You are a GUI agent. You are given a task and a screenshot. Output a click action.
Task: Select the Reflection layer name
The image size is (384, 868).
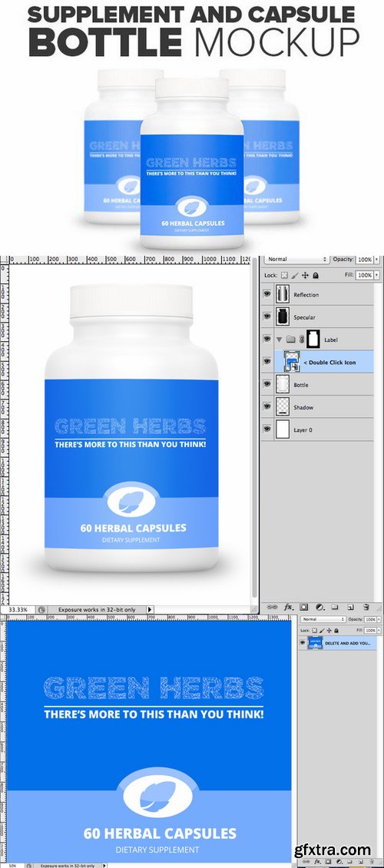click(x=306, y=295)
